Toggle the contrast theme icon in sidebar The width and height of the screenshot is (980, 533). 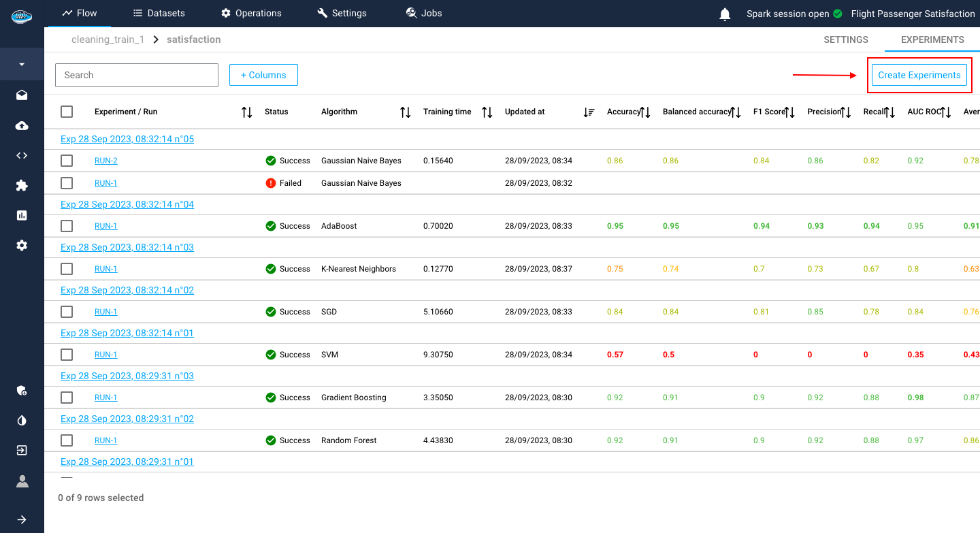pos(22,421)
